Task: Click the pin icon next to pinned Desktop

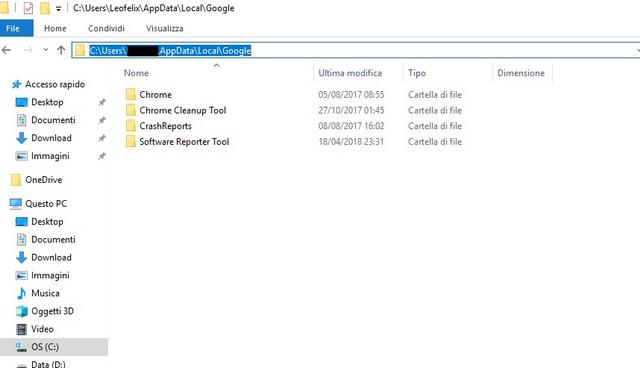Action: 102,102
